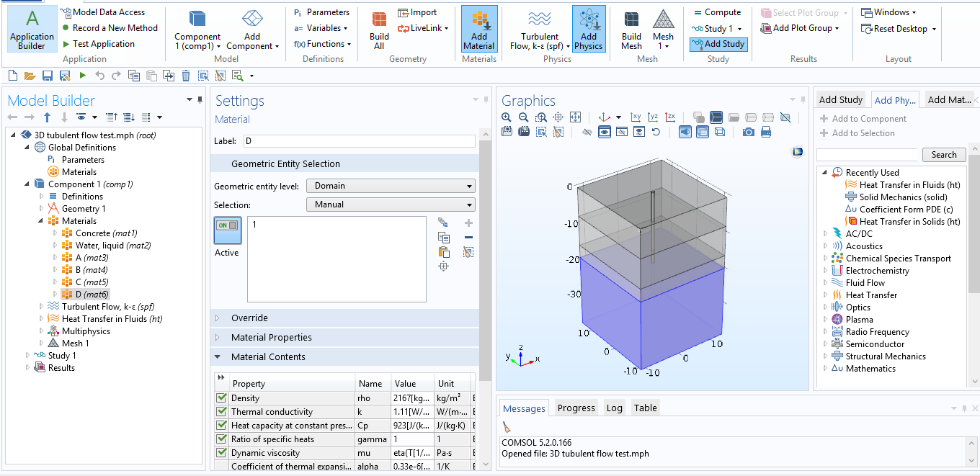
Task: Click the Search button in Add Physics
Action: click(943, 155)
